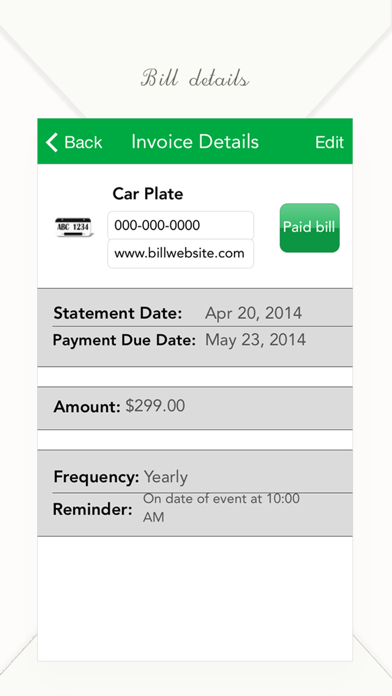This screenshot has height=696, width=392.
Task: Open the www.billwebsite.com website field
Action: tap(181, 254)
